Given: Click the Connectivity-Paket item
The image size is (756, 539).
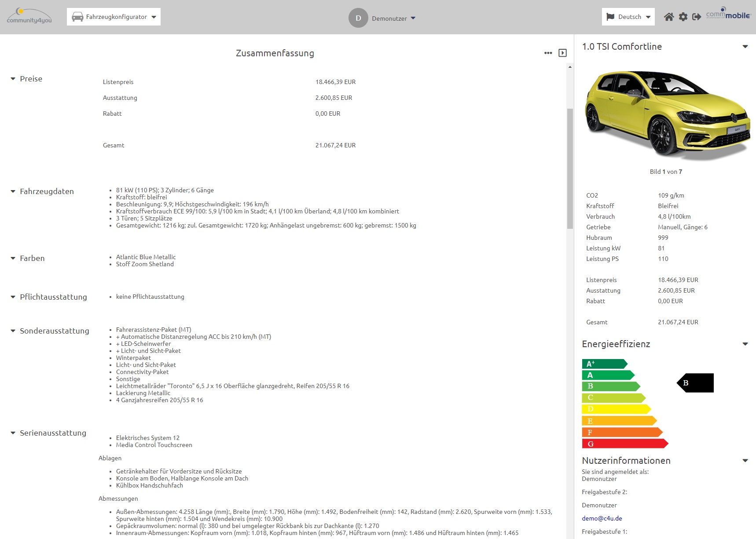Looking at the screenshot, I should [142, 372].
